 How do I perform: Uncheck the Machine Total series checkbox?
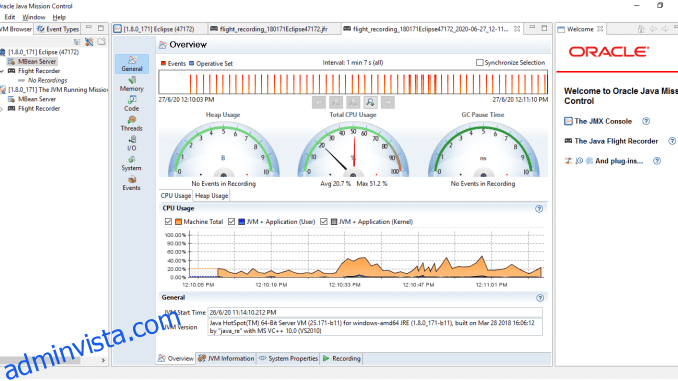pyautogui.click(x=168, y=221)
